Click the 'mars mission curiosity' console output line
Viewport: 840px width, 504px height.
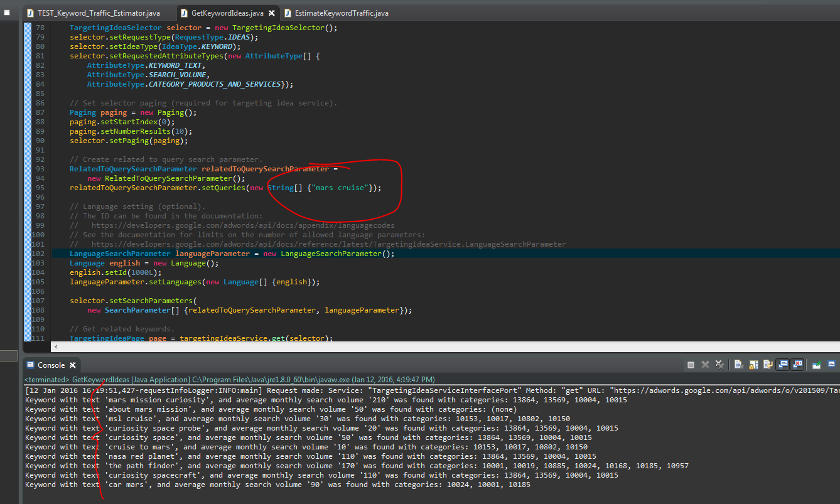pos(326,400)
